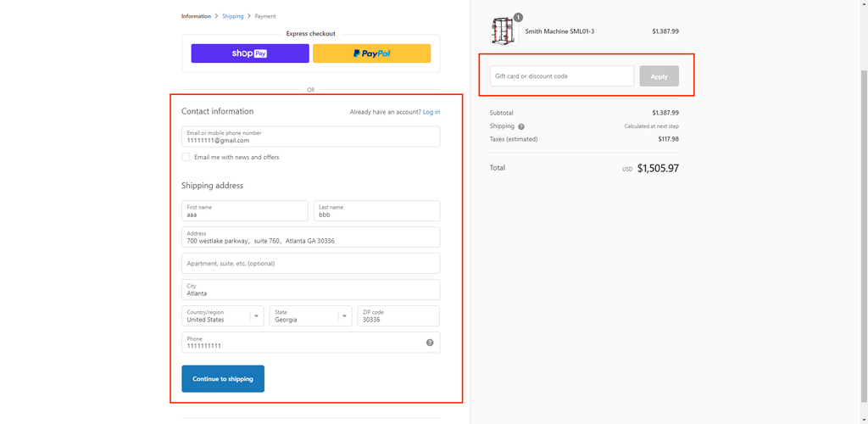Click the Log in link

pyautogui.click(x=431, y=112)
